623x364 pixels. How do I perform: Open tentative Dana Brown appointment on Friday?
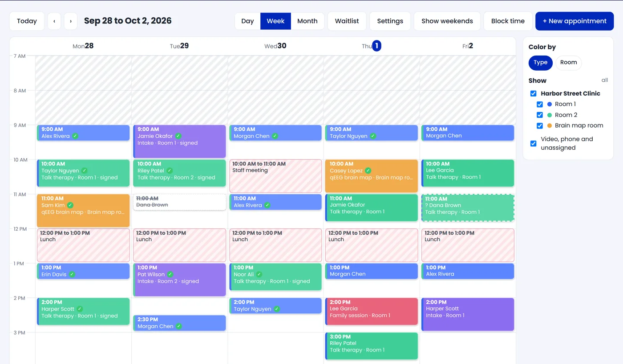468,208
